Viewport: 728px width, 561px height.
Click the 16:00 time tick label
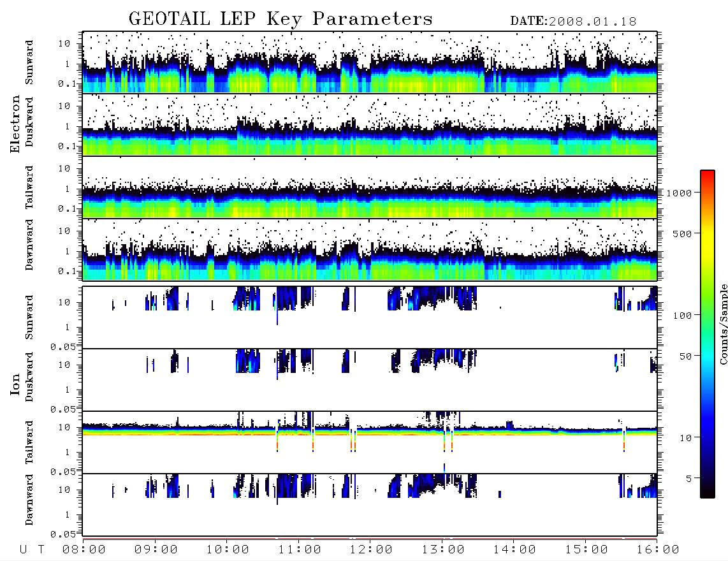coord(658,550)
